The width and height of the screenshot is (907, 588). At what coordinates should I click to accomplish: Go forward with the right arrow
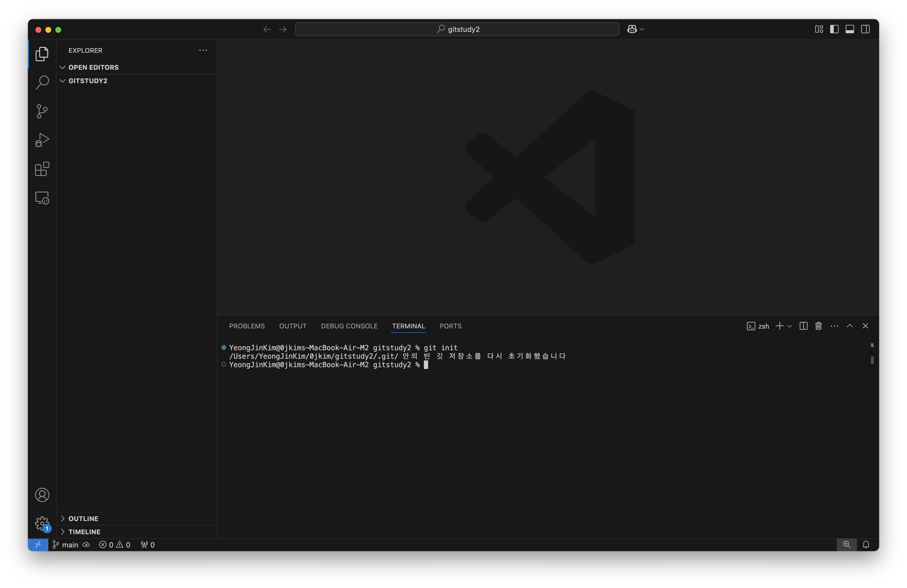[x=283, y=29]
